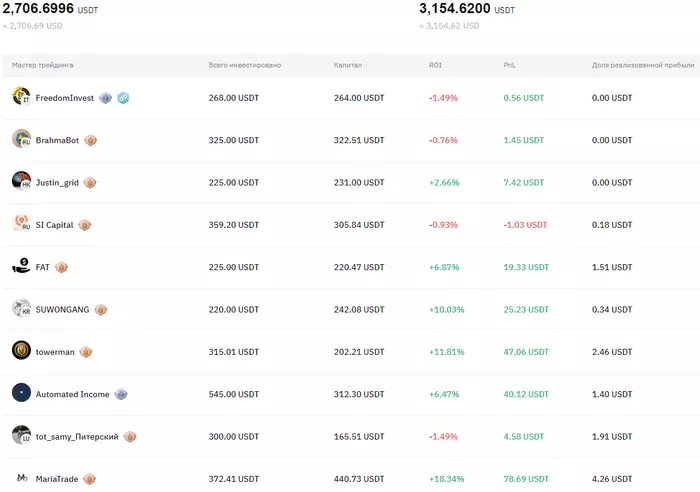Click the blue badge next to FreedomInvest
The height and width of the screenshot is (492, 700).
123,98
